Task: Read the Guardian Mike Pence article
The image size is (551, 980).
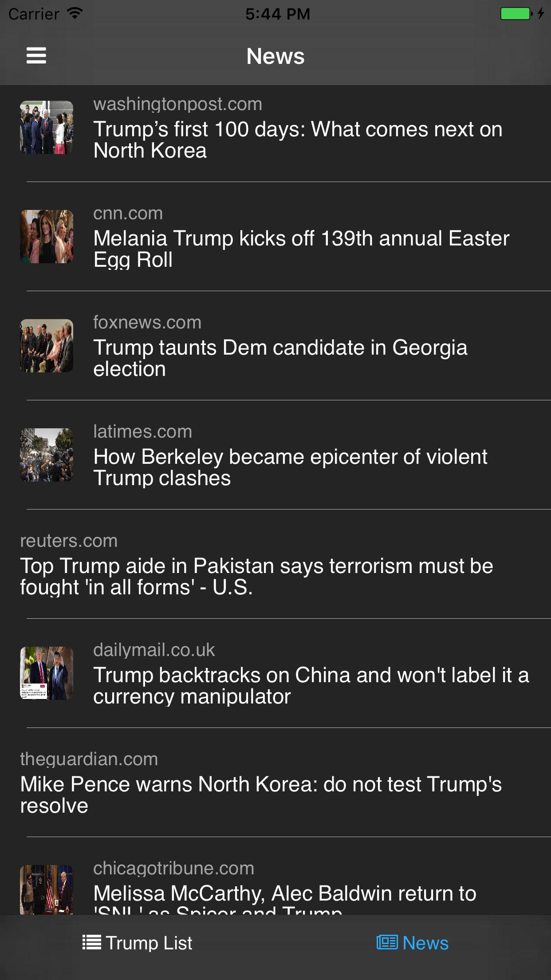Action: point(261,795)
